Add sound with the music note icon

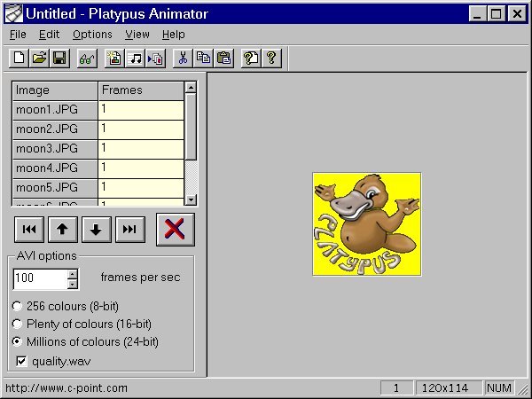[136, 58]
